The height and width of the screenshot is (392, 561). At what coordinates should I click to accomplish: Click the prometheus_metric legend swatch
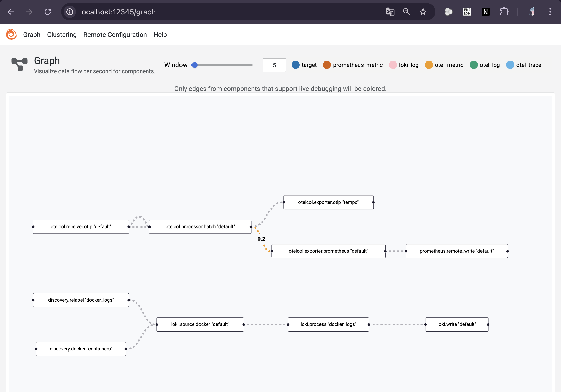[327, 65]
